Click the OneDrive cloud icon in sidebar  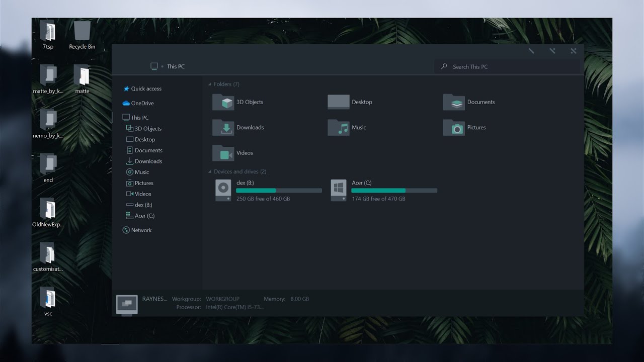pos(126,103)
